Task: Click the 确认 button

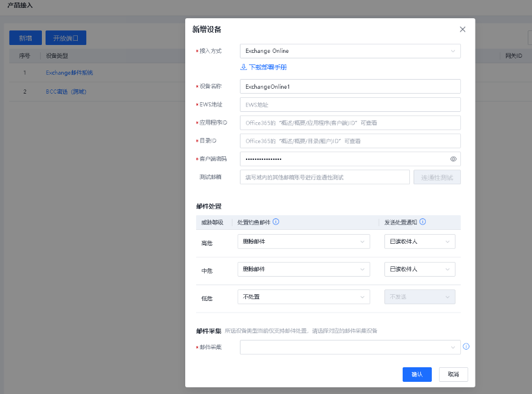Action: point(417,375)
